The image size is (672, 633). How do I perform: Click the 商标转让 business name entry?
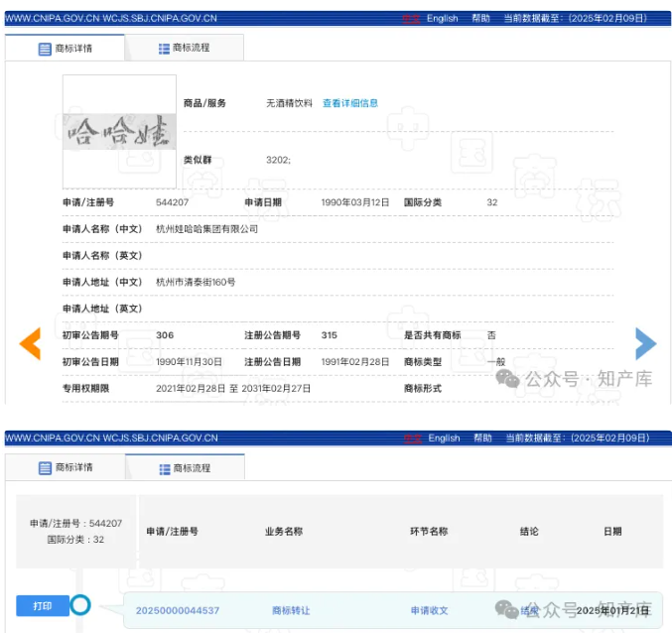[x=291, y=610]
